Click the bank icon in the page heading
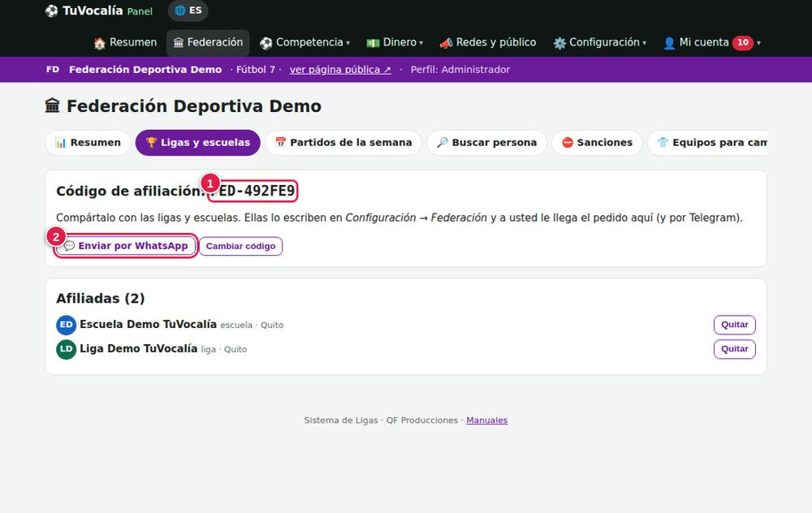812x513 pixels. pyautogui.click(x=52, y=106)
